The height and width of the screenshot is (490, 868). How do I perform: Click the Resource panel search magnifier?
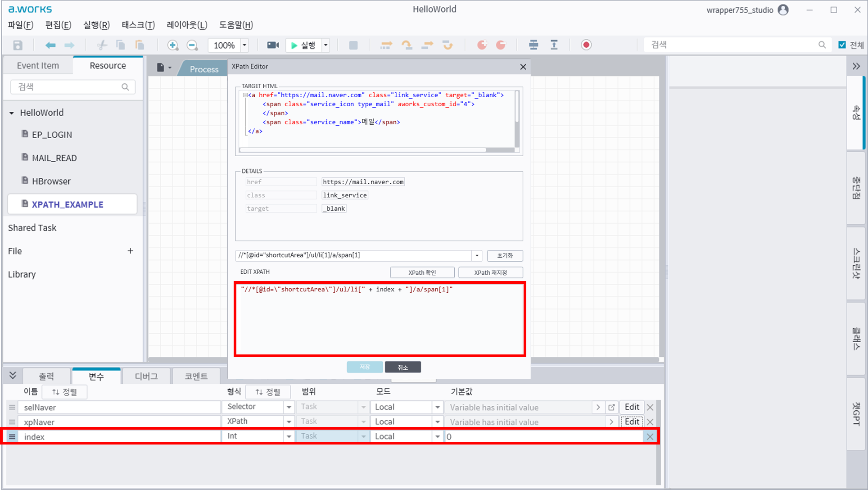point(125,87)
